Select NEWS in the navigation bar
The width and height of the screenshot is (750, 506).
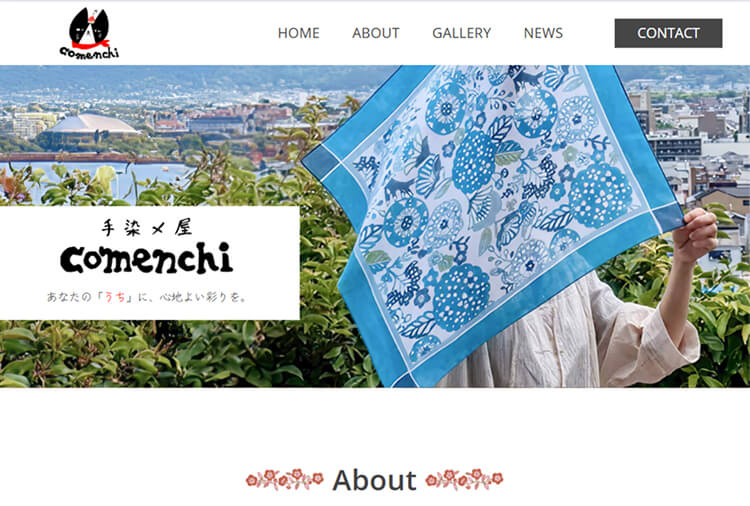[543, 33]
